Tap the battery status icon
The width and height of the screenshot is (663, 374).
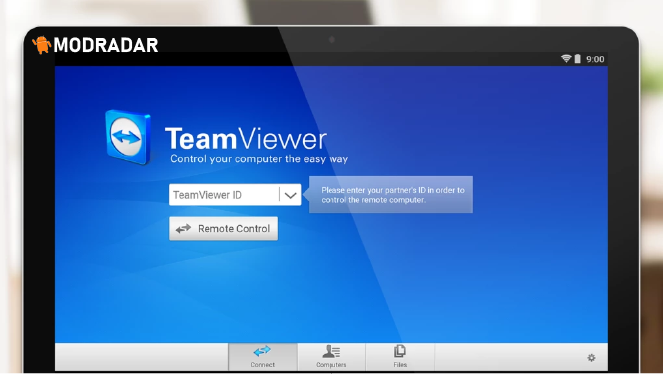(x=578, y=59)
